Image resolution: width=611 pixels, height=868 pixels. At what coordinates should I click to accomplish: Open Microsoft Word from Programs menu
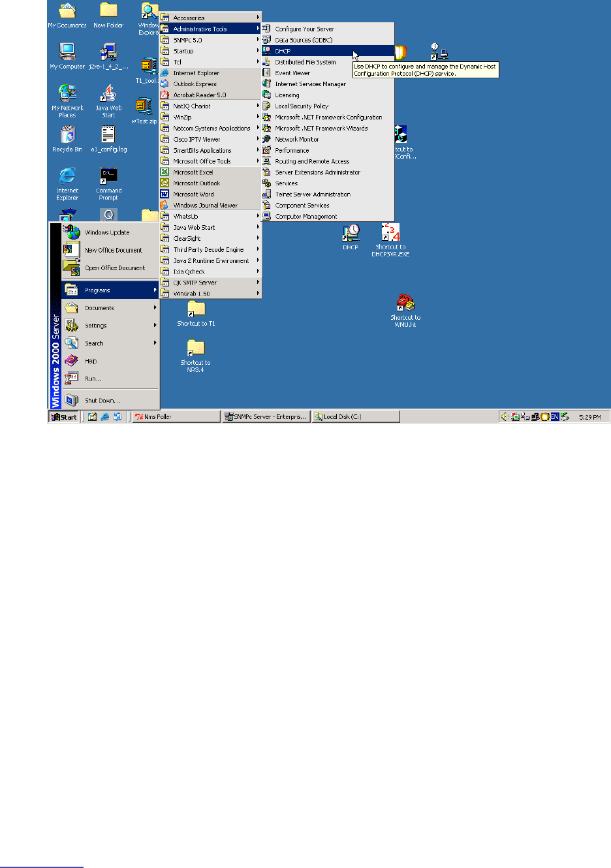[x=211, y=194]
